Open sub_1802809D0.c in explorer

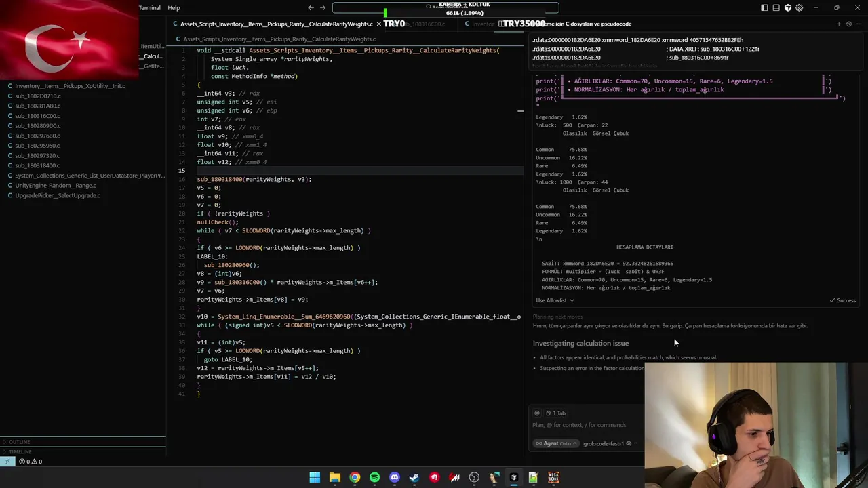[x=38, y=126]
